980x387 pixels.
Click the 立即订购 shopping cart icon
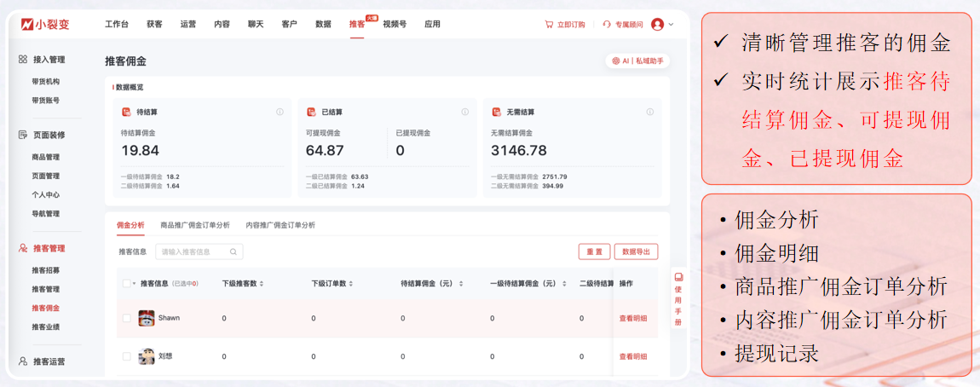[x=549, y=25]
